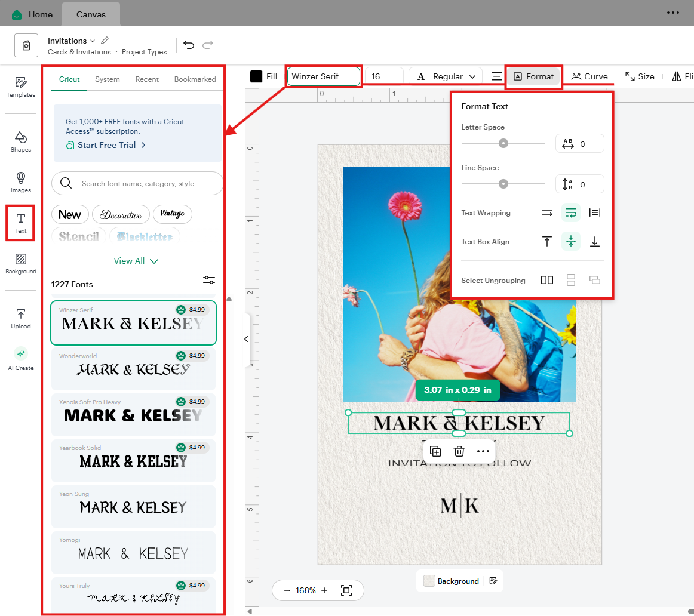The height and width of the screenshot is (616, 694).
Task: Set text wrapping to no wrap
Action: tap(547, 213)
